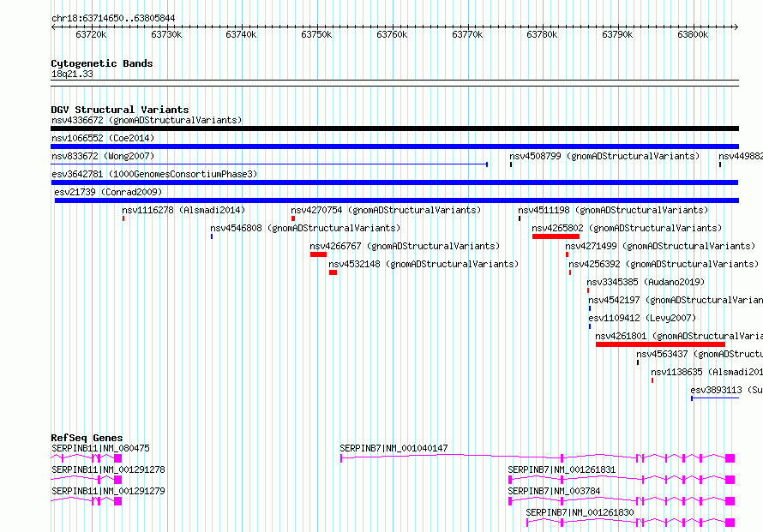Click the Cytogenetic Bands track title

tap(102, 63)
